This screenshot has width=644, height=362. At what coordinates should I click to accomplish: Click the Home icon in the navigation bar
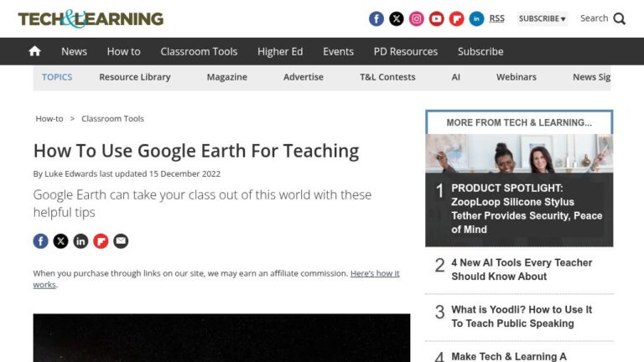point(34,51)
